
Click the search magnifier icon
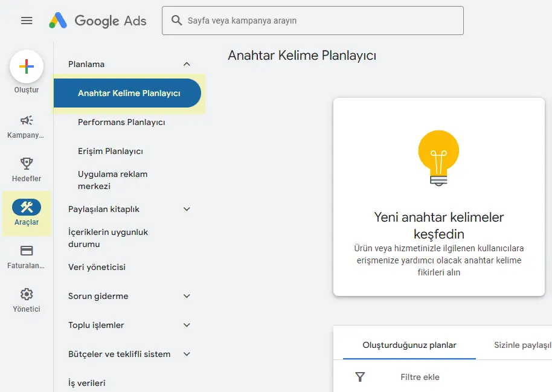coord(176,21)
